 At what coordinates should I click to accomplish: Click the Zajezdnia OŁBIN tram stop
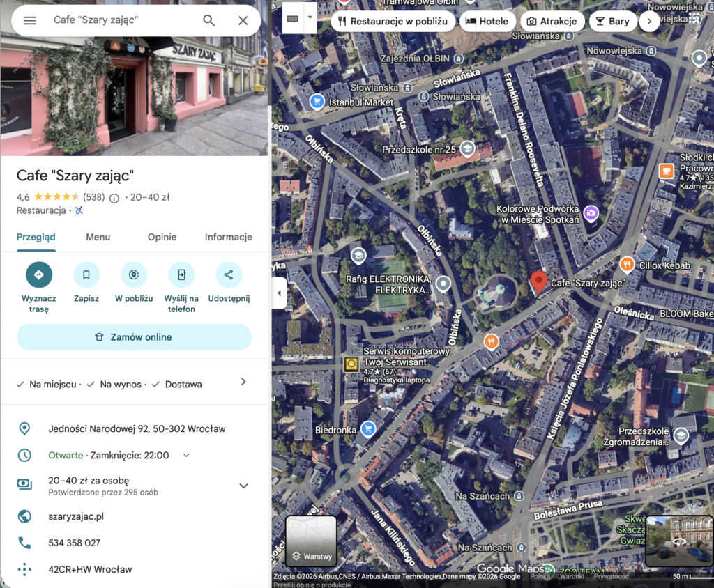(459, 59)
